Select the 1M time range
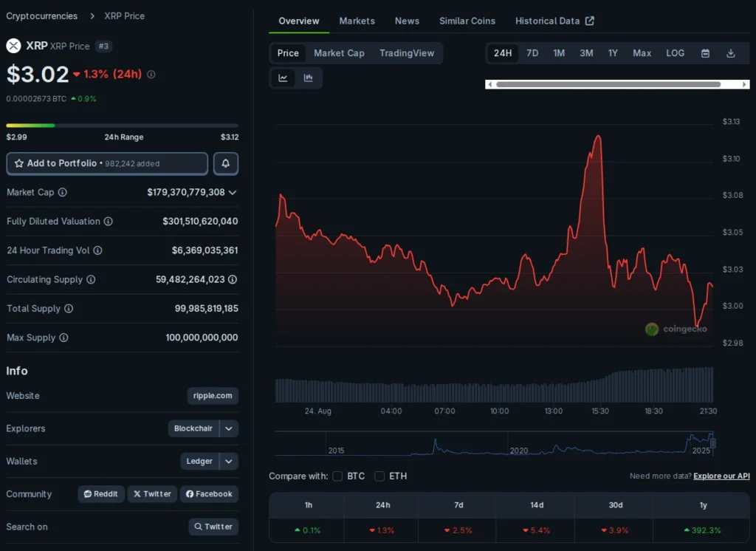Image resolution: width=756 pixels, height=551 pixels. (559, 53)
